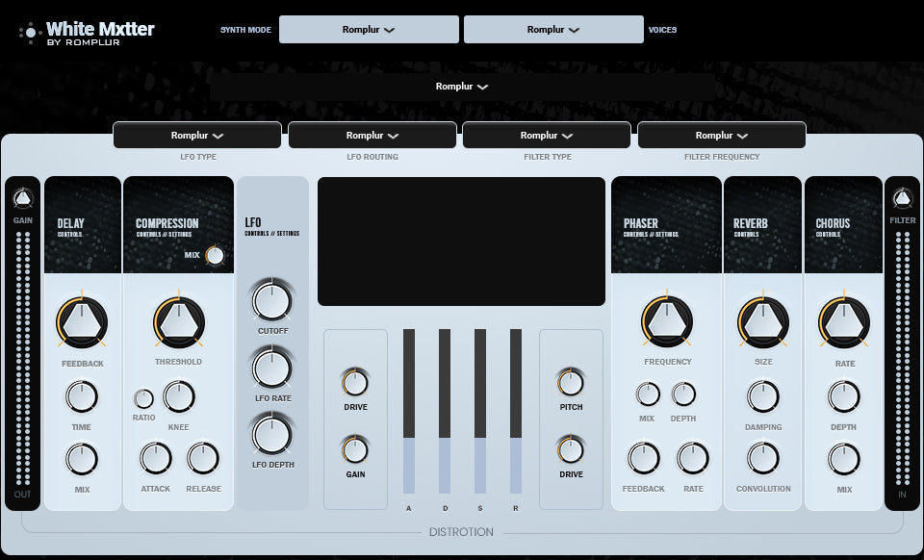The height and width of the screenshot is (560, 924).
Task: Open the Synth Mode dropdown
Action: point(369,30)
